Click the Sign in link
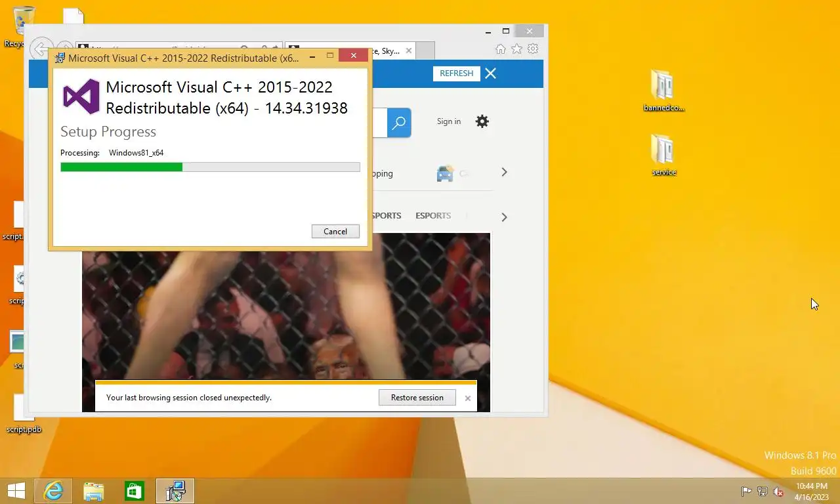 point(449,121)
